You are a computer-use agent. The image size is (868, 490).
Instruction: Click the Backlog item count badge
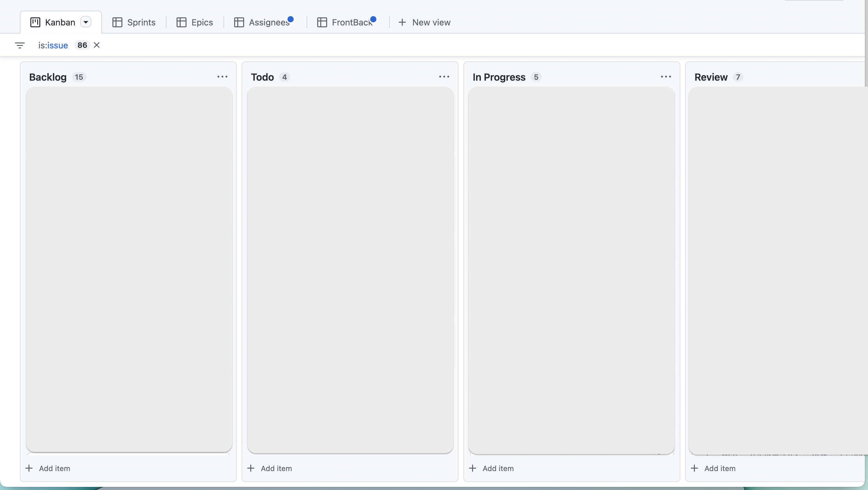[x=79, y=77]
